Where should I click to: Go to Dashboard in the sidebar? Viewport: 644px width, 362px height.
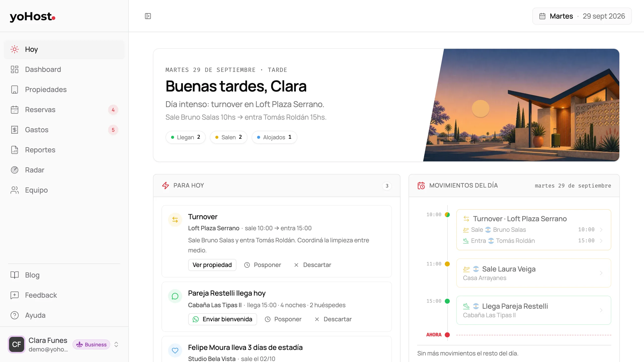pos(64,69)
